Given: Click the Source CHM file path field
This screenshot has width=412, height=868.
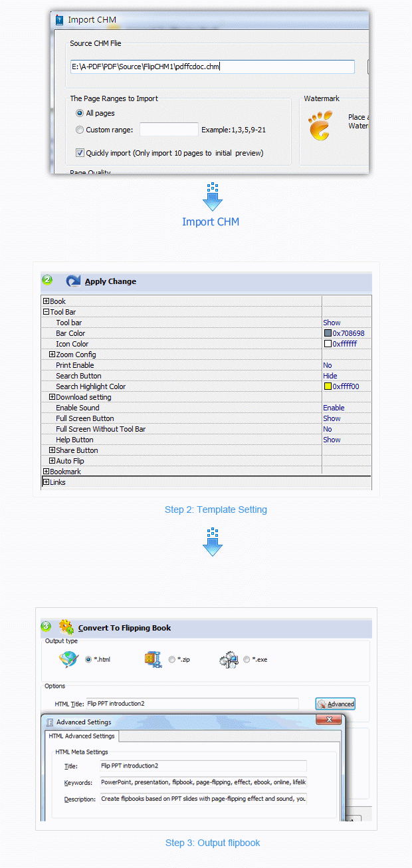Looking at the screenshot, I should pyautogui.click(x=212, y=67).
